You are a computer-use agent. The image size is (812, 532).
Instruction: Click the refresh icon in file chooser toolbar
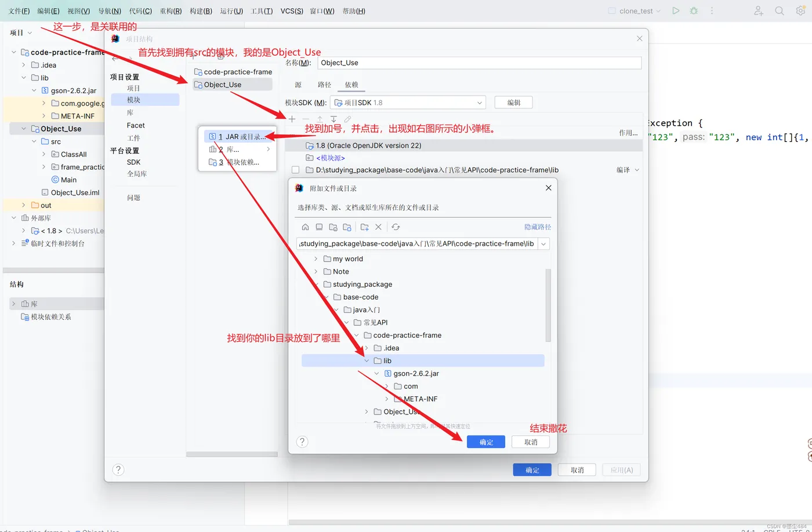(396, 227)
